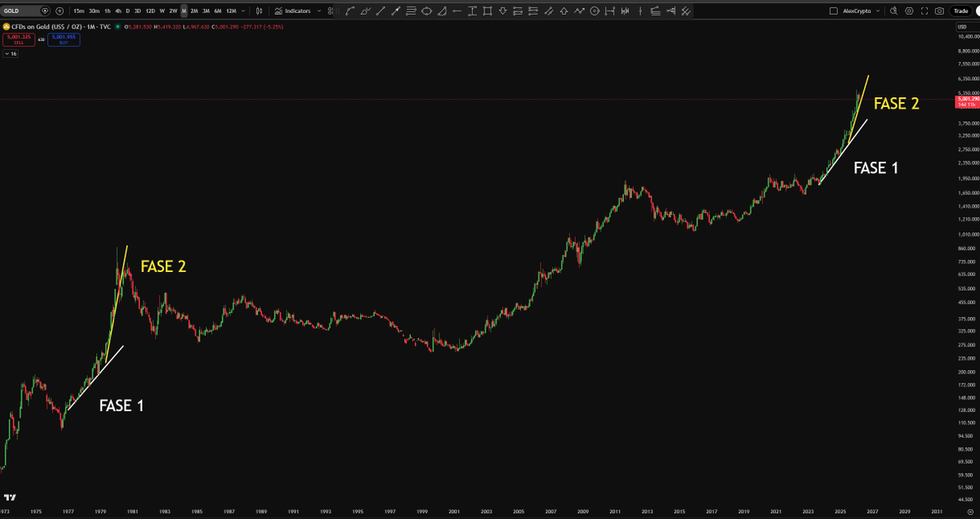Expand the AlexCrypto layout dropdown
Viewport: 980px width, 519px height.
tap(879, 11)
